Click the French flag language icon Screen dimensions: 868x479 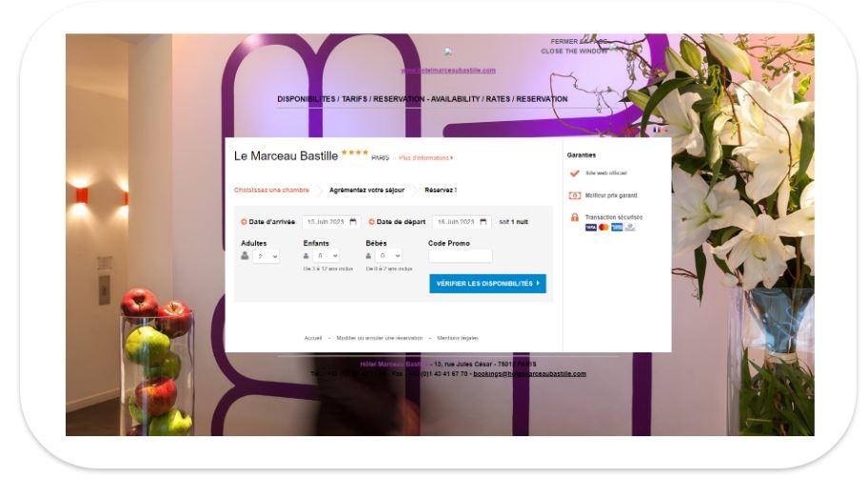tap(657, 130)
